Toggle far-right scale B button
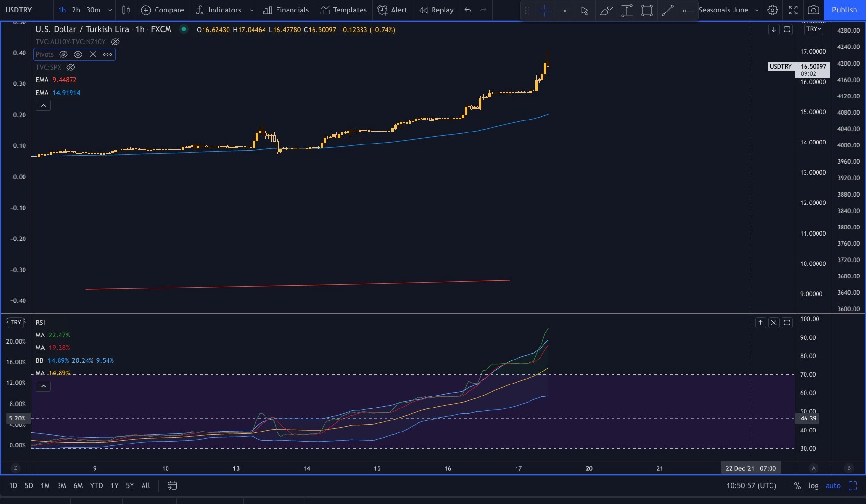 [849, 468]
